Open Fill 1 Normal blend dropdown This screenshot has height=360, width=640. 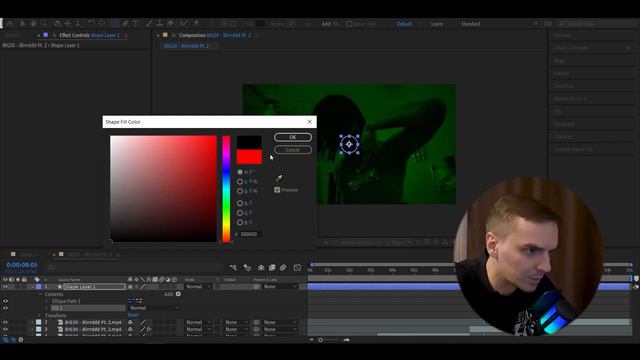point(154,308)
